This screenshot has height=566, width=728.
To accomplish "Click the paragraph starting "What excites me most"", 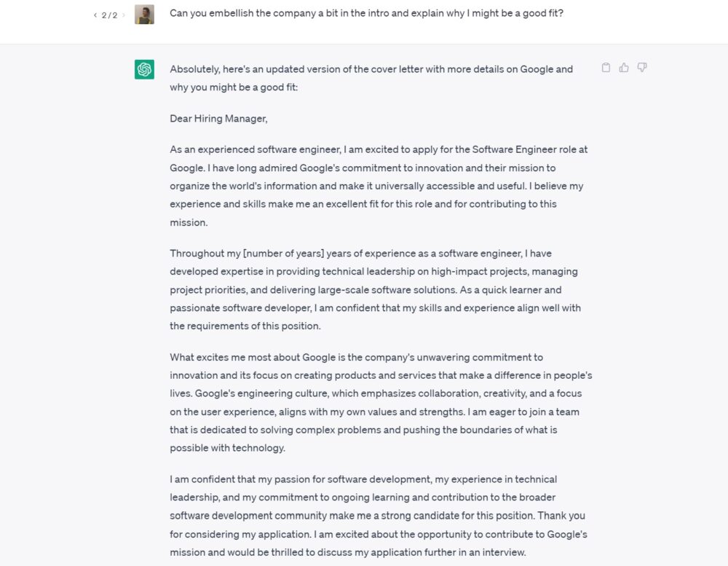I will click(x=380, y=402).
